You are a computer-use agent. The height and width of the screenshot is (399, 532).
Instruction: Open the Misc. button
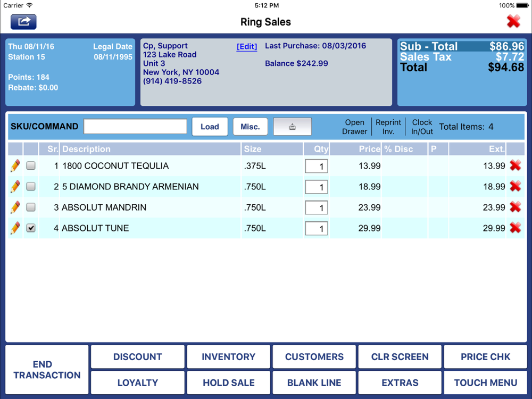[250, 127]
